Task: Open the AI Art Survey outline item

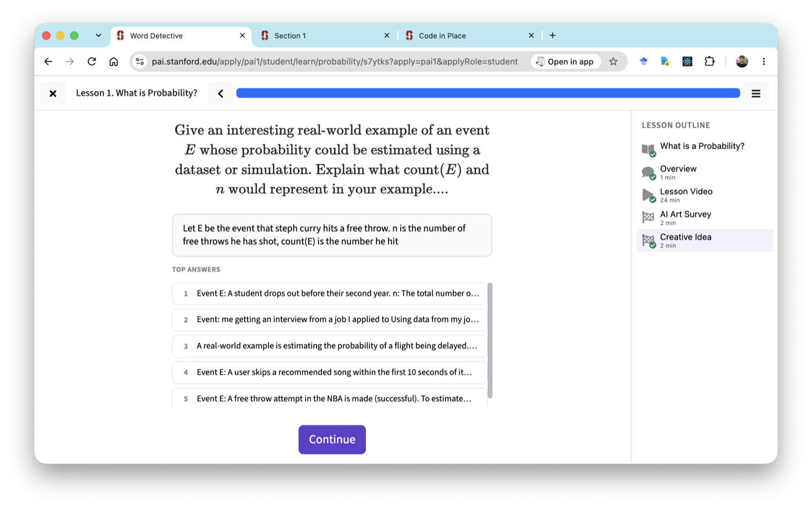Action: click(x=705, y=218)
